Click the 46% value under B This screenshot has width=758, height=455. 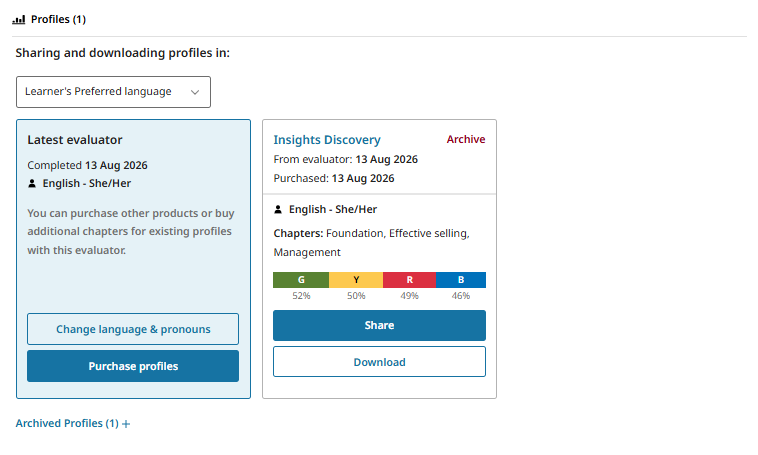[461, 296]
